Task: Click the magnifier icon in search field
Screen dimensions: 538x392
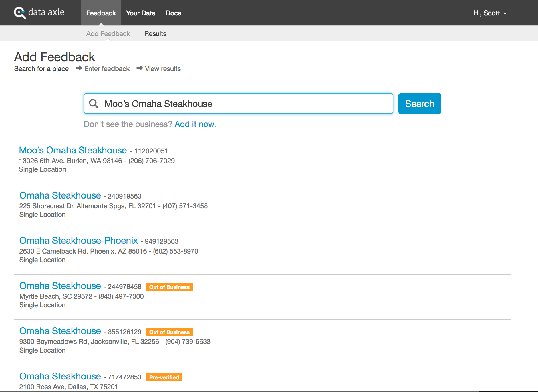Action: click(x=94, y=104)
